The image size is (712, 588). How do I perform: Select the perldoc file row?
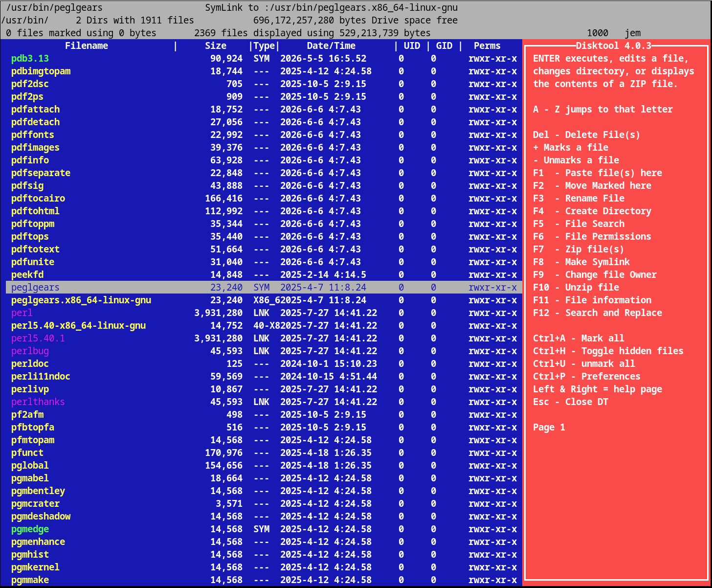pyautogui.click(x=264, y=364)
